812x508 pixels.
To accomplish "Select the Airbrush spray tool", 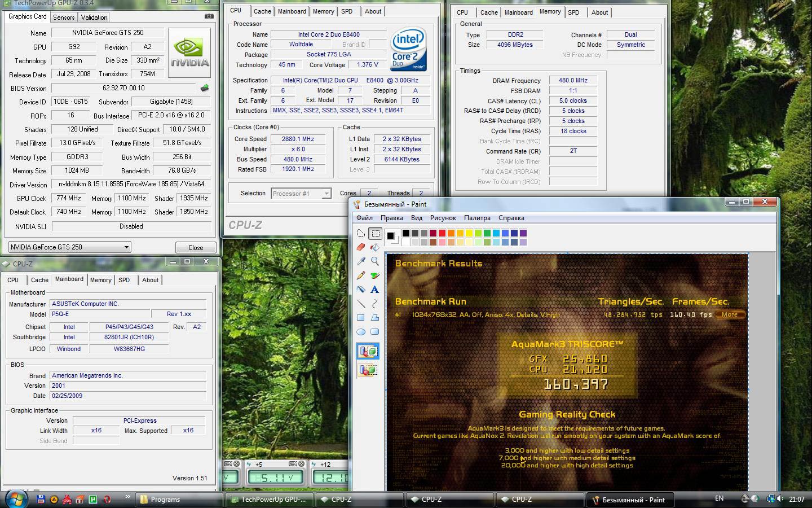I will 361,290.
